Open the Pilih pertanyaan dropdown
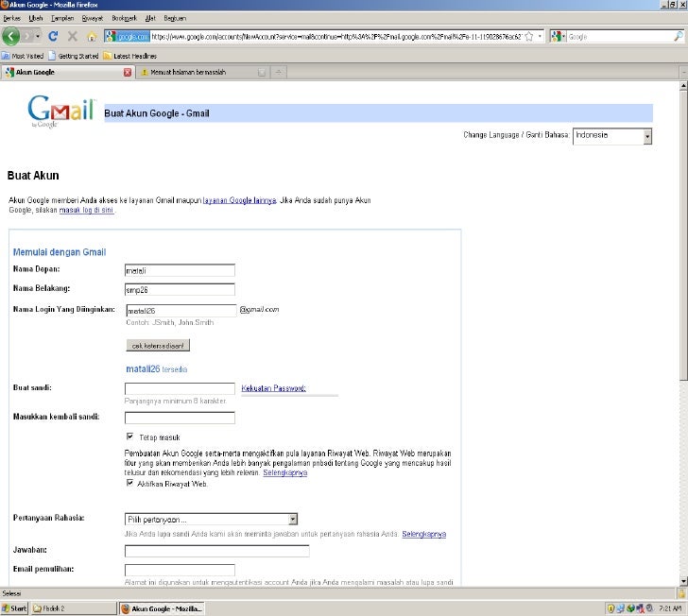 click(211, 519)
